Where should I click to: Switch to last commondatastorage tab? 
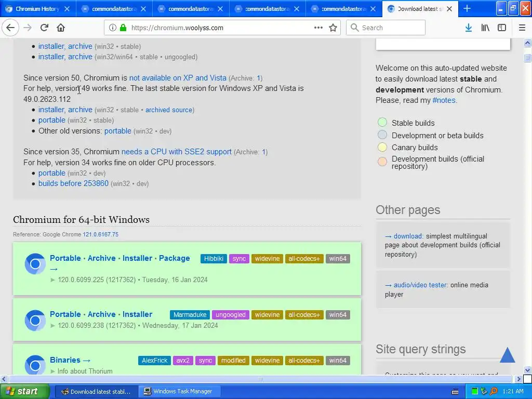[x=344, y=9]
